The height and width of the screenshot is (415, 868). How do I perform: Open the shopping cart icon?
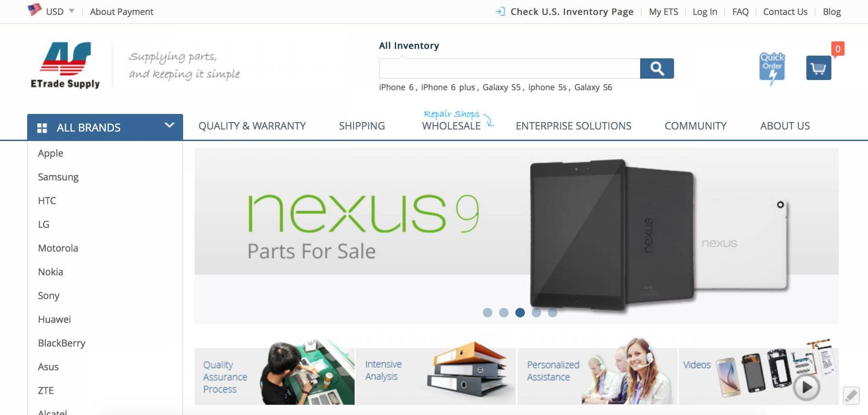click(x=819, y=68)
